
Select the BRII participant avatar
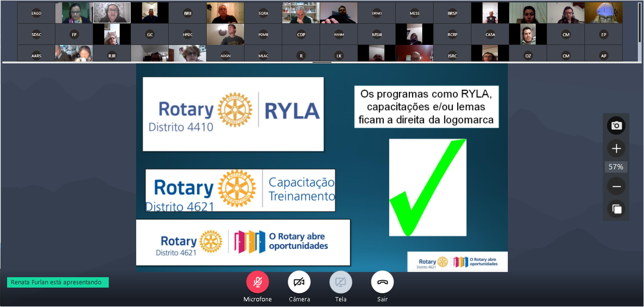188,13
